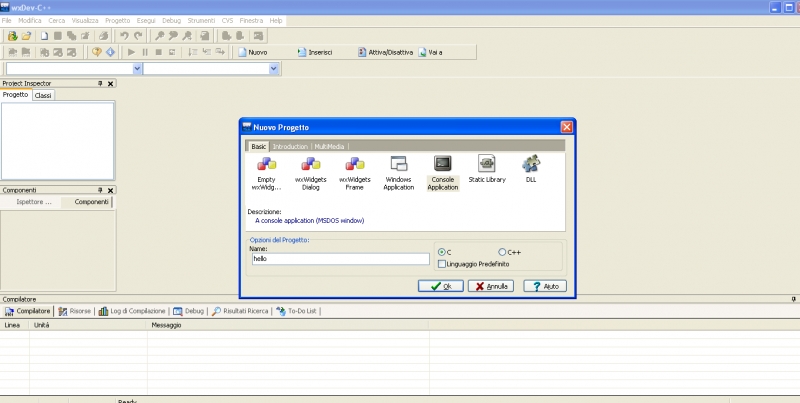This screenshot has width=800, height=403.
Task: Click the greyed-out save file icon
Action: 58,36
